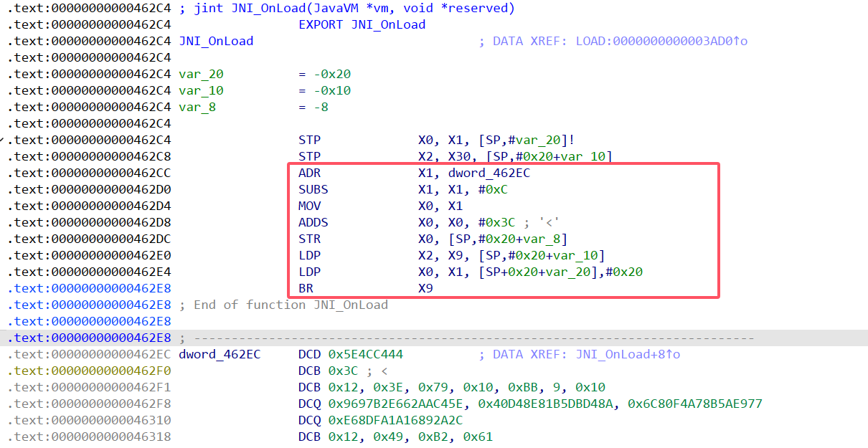Click the JNI_OnLoad function label
868x448 pixels.
coord(216,41)
